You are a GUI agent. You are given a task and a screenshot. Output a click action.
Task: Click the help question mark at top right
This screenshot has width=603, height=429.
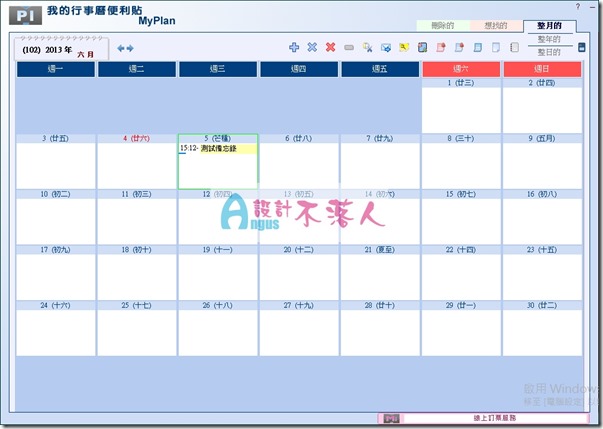590,7
